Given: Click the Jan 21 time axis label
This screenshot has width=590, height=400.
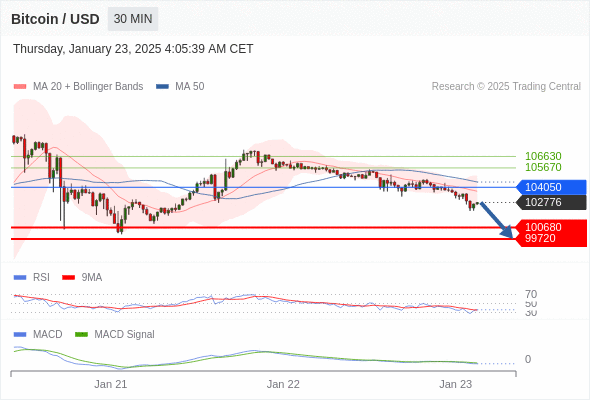Looking at the screenshot, I should coord(111,384).
